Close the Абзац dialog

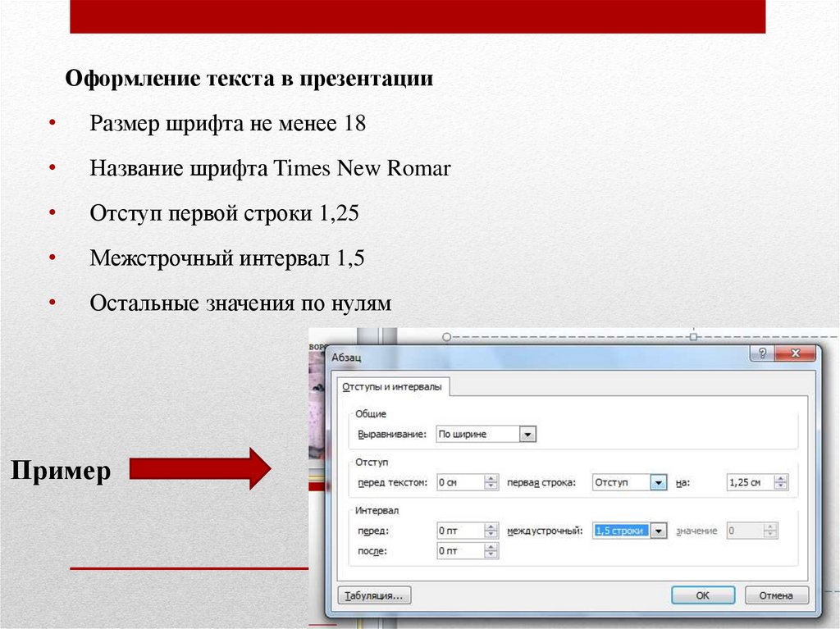point(795,353)
